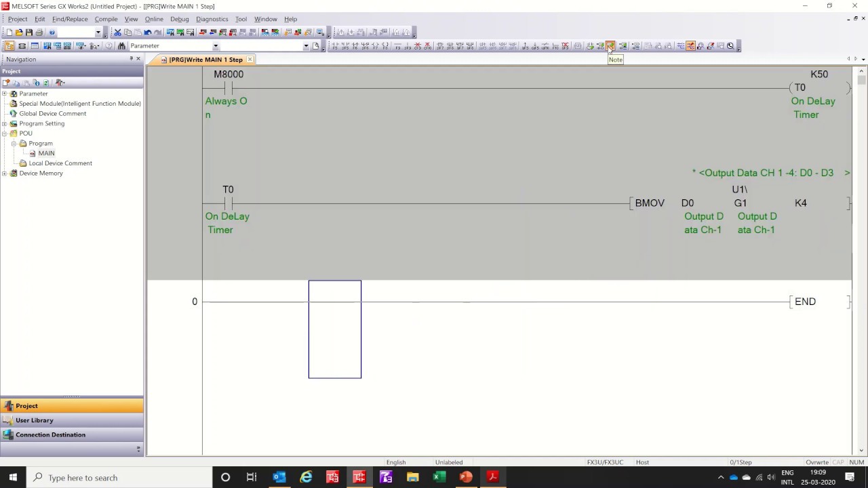Open the Project menu
The width and height of the screenshot is (868, 488).
(18, 19)
